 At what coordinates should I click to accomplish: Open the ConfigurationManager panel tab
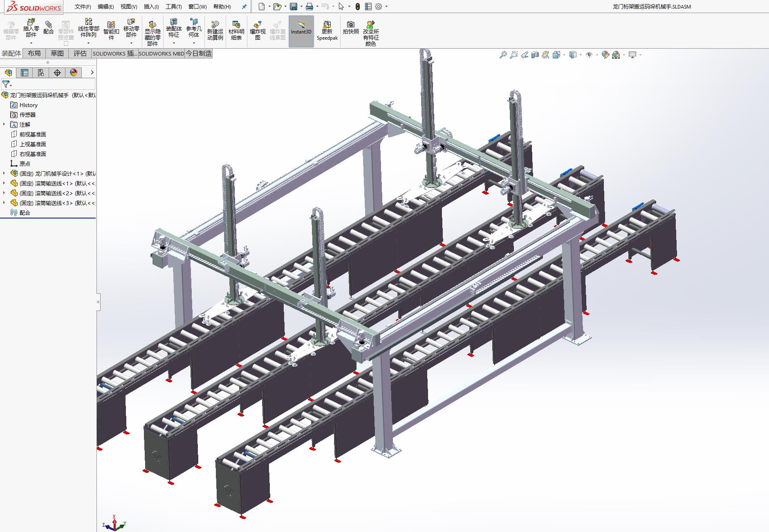(41, 73)
